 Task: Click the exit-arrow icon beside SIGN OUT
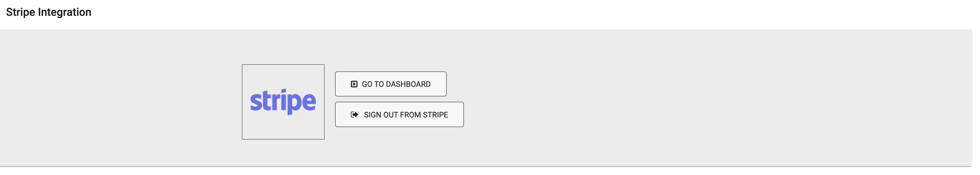click(354, 114)
